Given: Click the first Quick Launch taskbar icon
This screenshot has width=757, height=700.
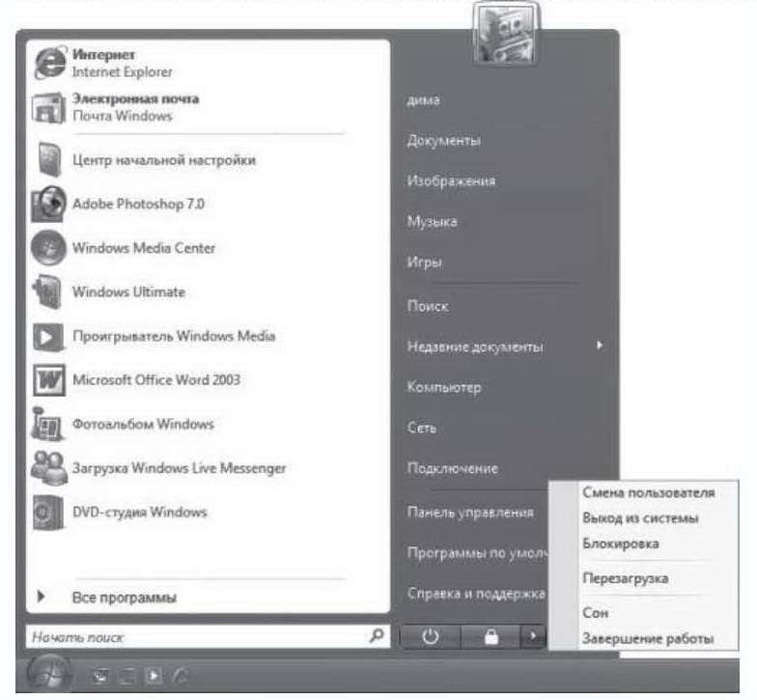Looking at the screenshot, I should point(100,676).
